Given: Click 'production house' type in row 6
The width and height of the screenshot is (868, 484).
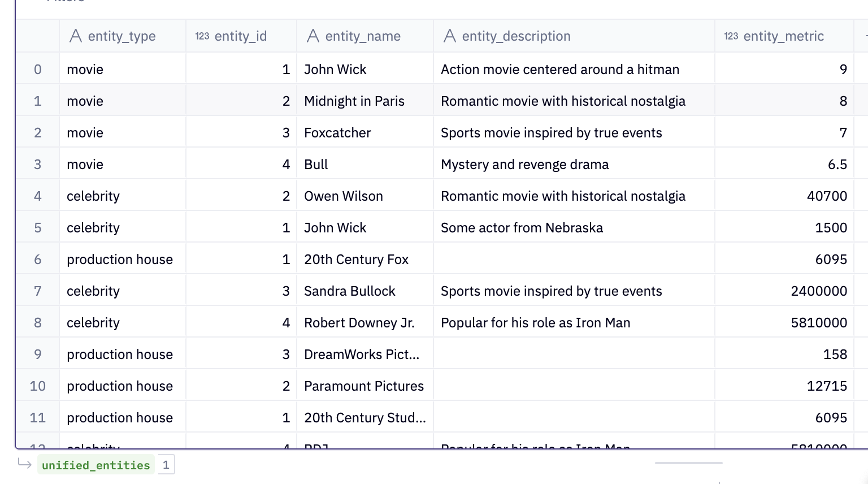Looking at the screenshot, I should tap(120, 260).
